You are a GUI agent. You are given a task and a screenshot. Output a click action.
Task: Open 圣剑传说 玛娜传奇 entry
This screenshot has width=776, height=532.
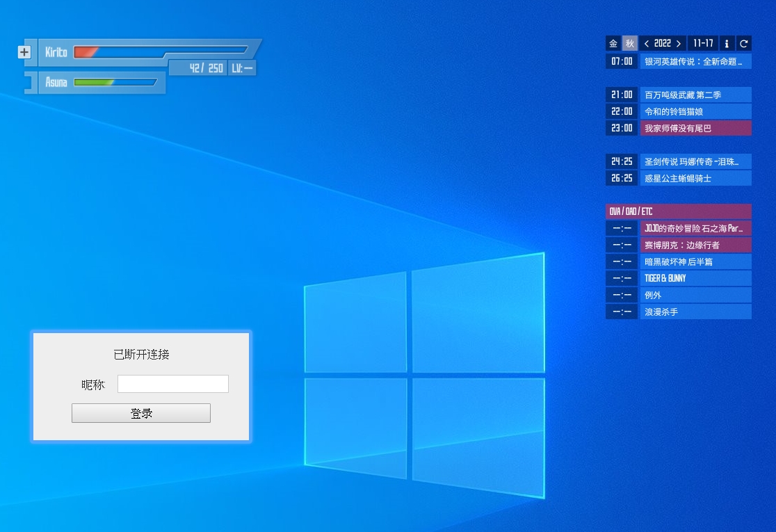pyautogui.click(x=696, y=161)
